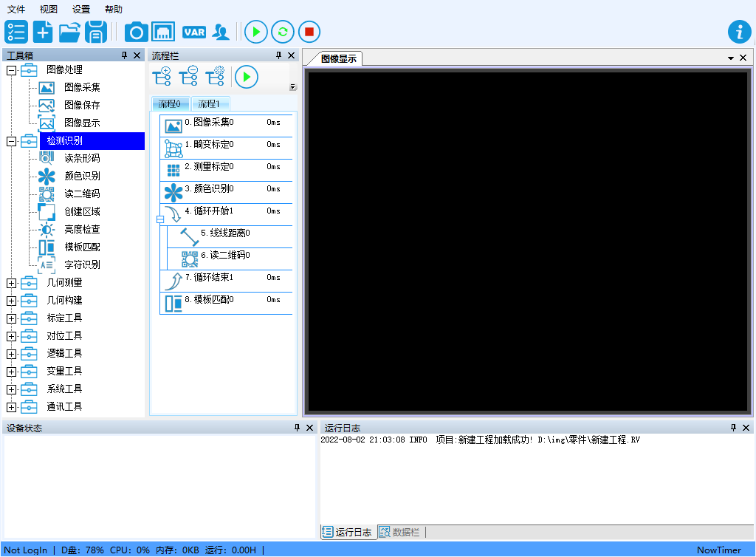This screenshot has height=557, width=756.
Task: Stop execution with red stop button
Action: point(309,33)
